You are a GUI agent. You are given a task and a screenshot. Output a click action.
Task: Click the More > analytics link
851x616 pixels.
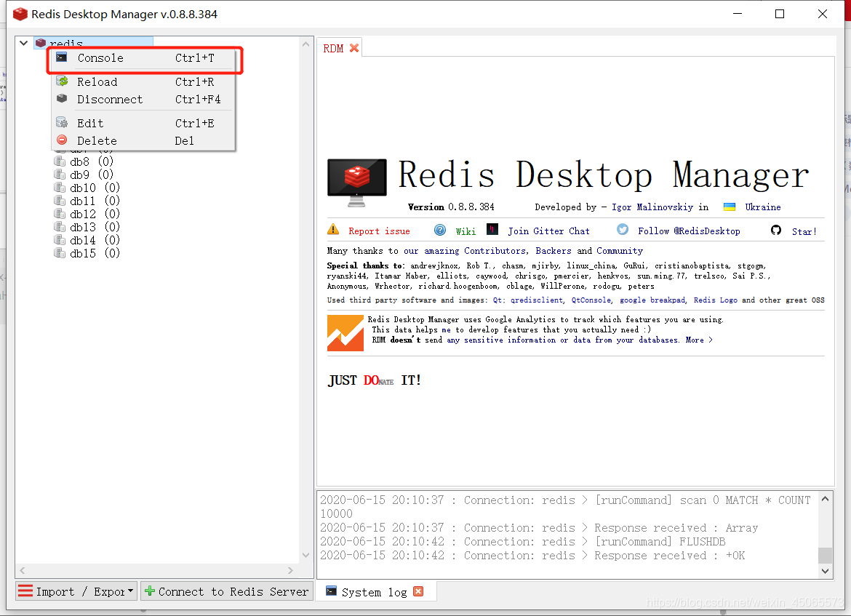coord(698,340)
